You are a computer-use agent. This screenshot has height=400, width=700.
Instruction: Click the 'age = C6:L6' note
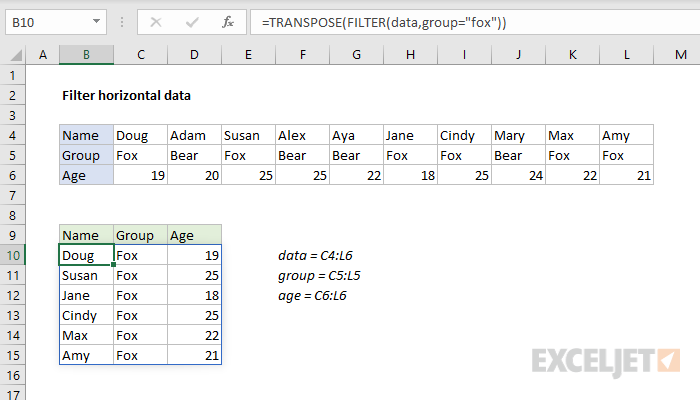point(312,296)
